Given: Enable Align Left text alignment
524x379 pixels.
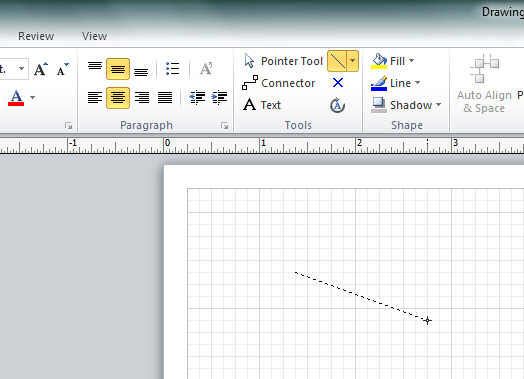Looking at the screenshot, I should pyautogui.click(x=95, y=98).
